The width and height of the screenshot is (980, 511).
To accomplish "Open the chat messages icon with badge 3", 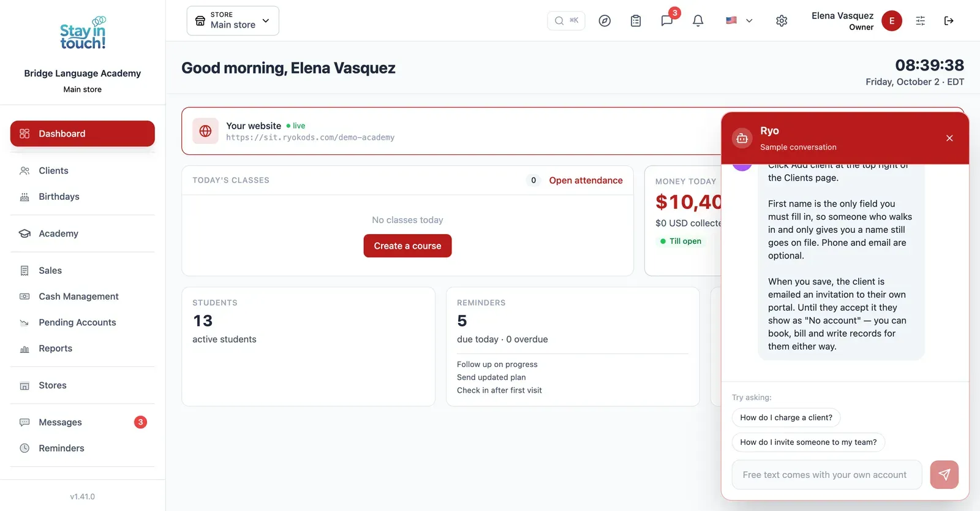I will pyautogui.click(x=667, y=21).
